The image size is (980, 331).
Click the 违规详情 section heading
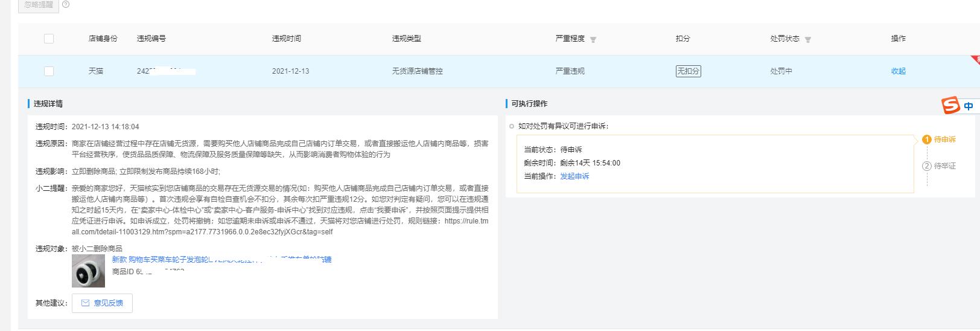48,104
